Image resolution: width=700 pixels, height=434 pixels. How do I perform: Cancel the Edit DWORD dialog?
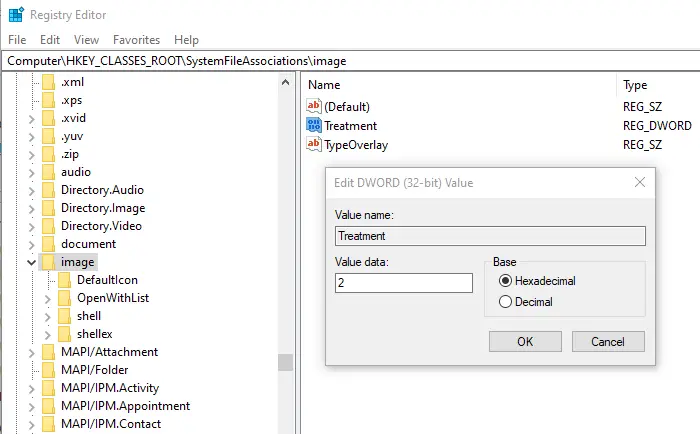click(608, 342)
